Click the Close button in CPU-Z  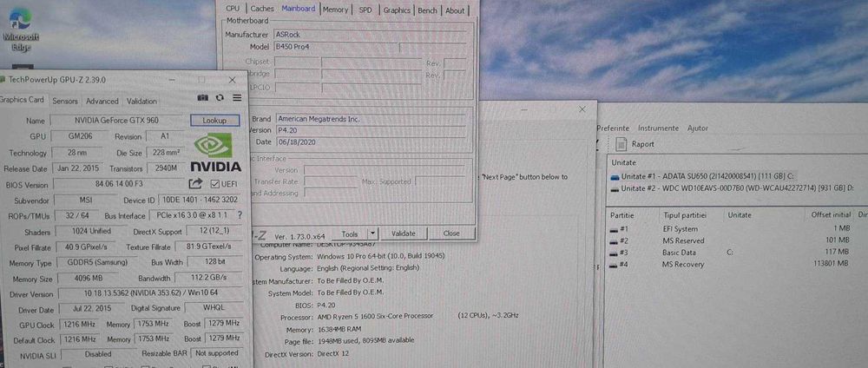(451, 233)
